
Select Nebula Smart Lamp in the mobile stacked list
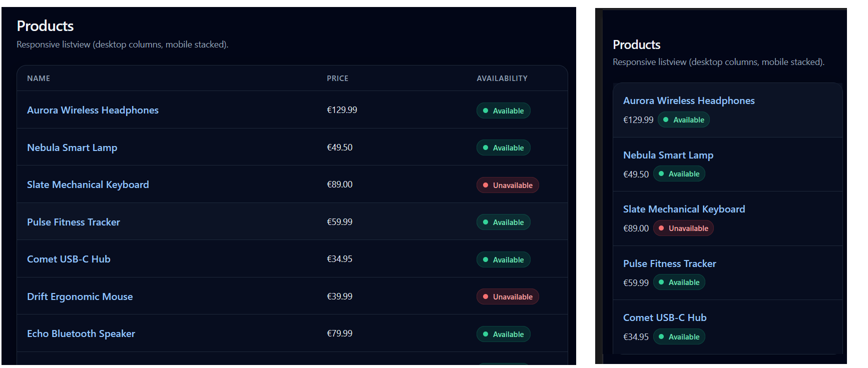[668, 155]
